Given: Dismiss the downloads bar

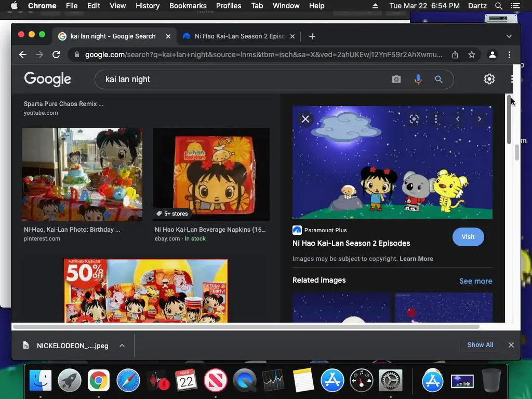Looking at the screenshot, I should tap(511, 345).
